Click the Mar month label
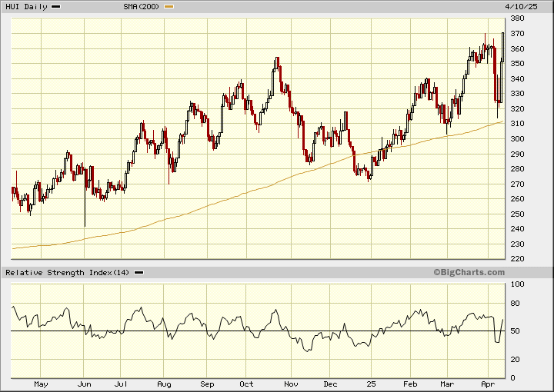 click(x=447, y=384)
